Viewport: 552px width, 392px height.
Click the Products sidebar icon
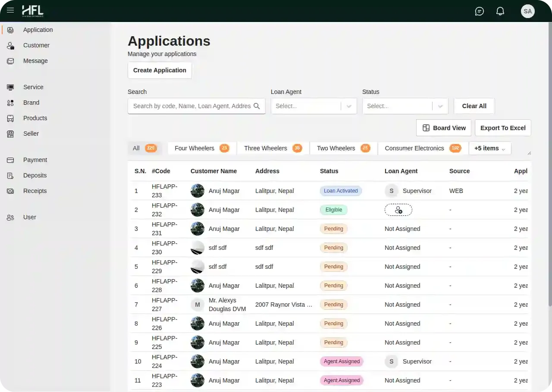[10, 118]
